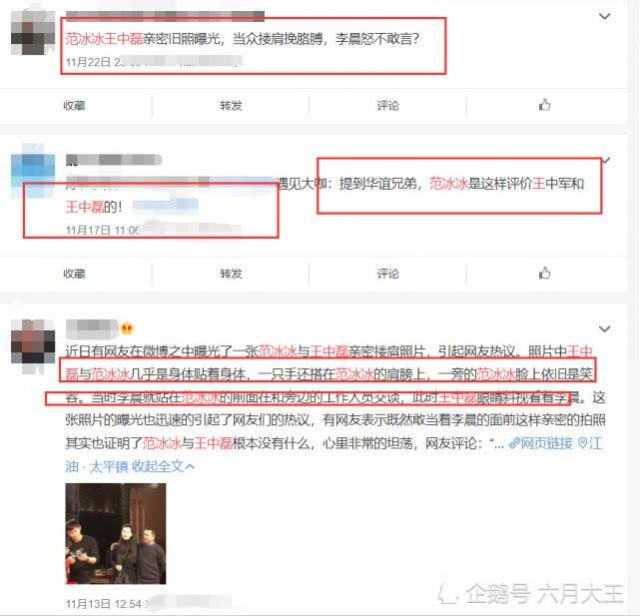This screenshot has height=616, width=640.
Task: Click 收藏 under the second post
Action: click(x=74, y=274)
